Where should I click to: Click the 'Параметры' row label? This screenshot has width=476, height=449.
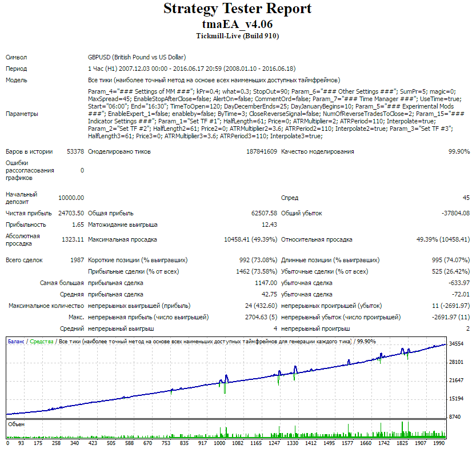tap(22, 114)
